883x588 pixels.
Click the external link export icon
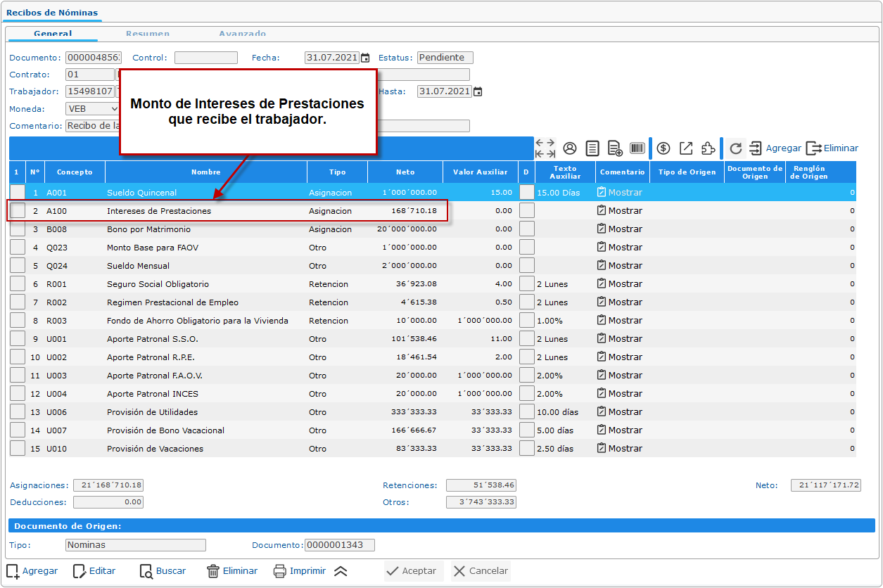[686, 148]
